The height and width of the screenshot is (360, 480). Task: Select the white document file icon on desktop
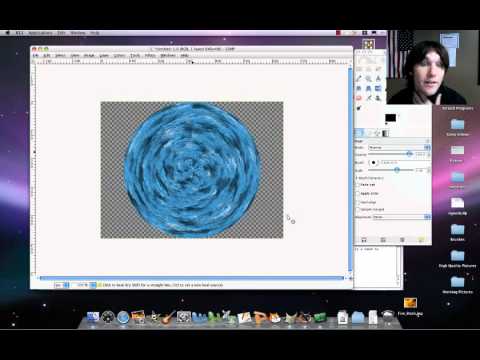pos(457,203)
